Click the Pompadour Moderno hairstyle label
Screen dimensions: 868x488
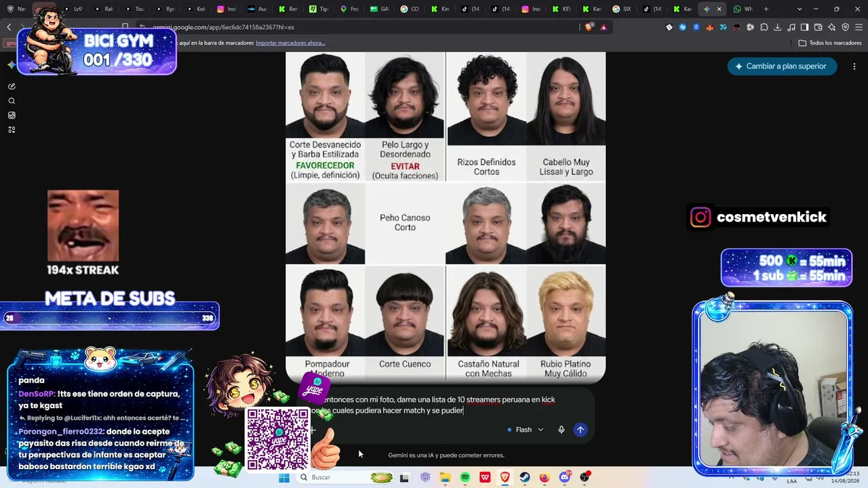pyautogui.click(x=325, y=369)
